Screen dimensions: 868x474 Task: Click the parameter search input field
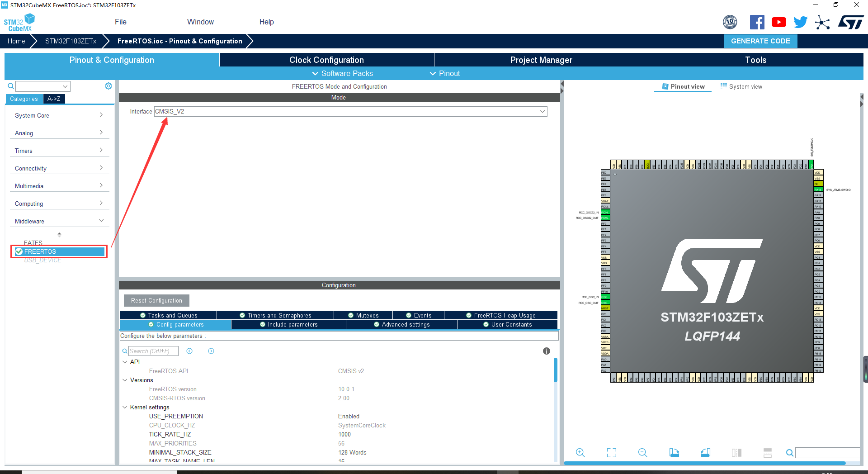tap(153, 351)
